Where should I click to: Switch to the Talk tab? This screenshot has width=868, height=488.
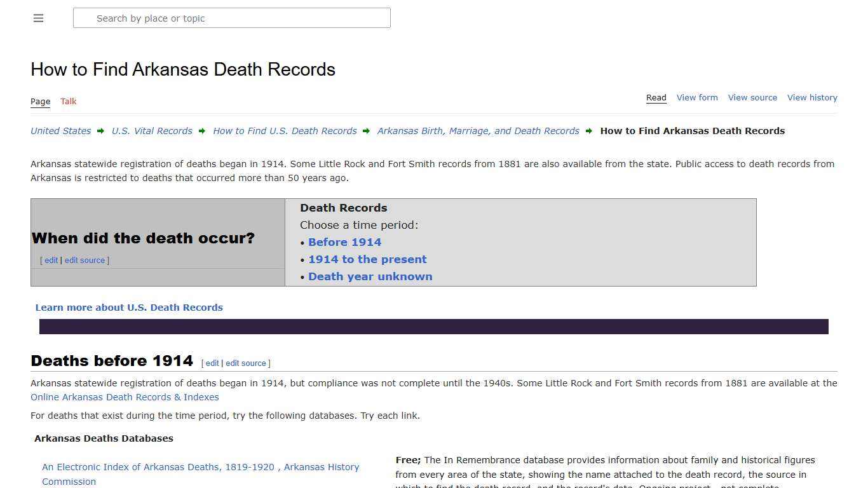click(x=68, y=101)
